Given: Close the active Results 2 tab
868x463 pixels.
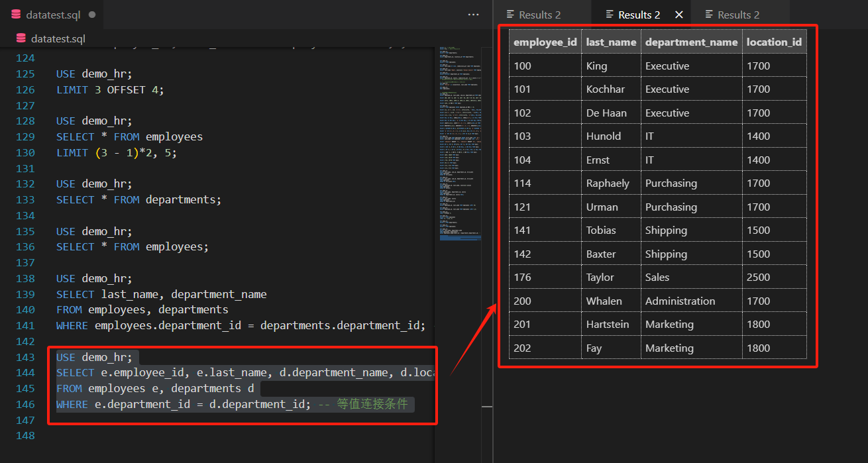Looking at the screenshot, I should [679, 15].
